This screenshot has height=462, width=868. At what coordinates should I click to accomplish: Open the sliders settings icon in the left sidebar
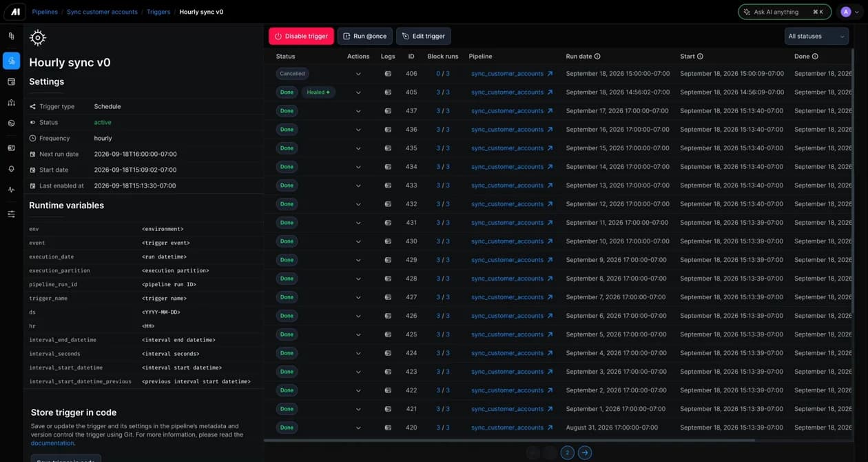click(11, 214)
